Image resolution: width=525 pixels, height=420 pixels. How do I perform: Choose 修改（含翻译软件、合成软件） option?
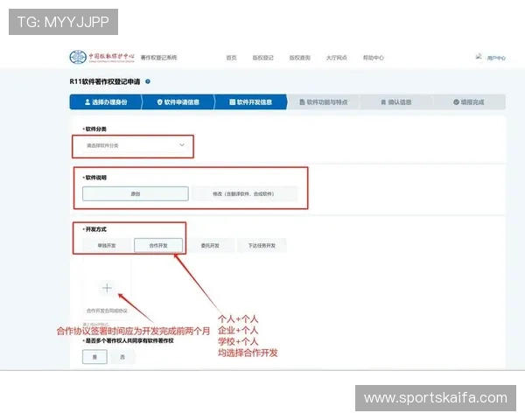pos(244,193)
